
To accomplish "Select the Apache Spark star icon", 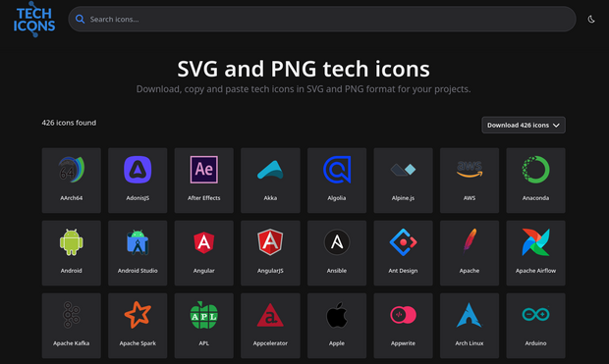I will pos(138,315).
